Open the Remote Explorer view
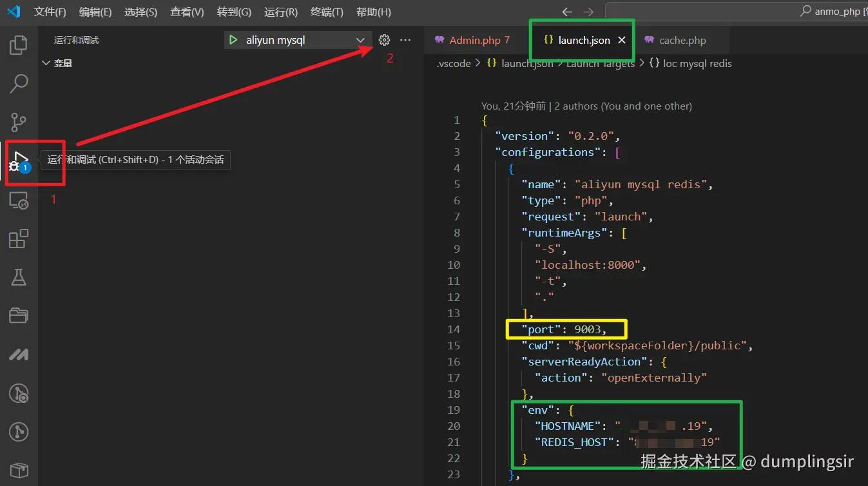Screen dimensions: 868x486 pos(19,200)
